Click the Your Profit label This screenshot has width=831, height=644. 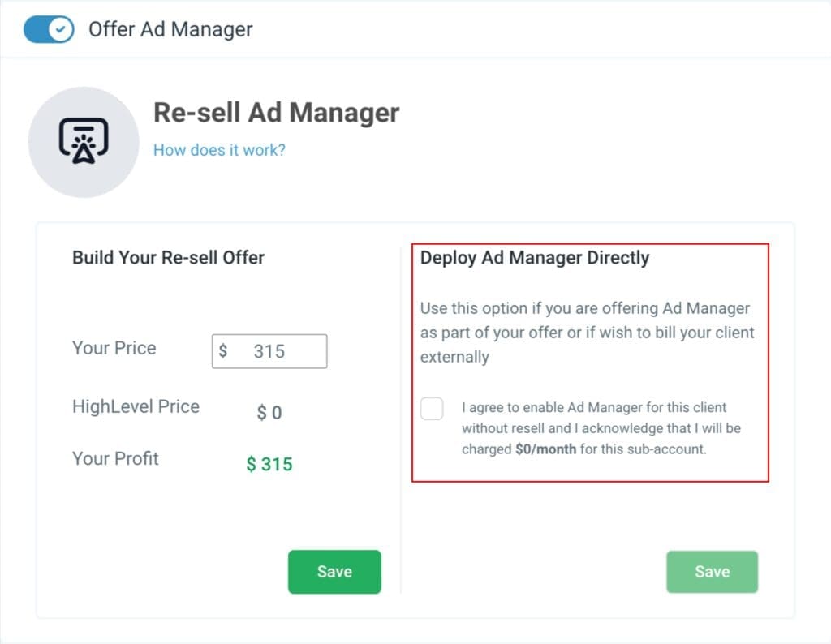tap(115, 459)
